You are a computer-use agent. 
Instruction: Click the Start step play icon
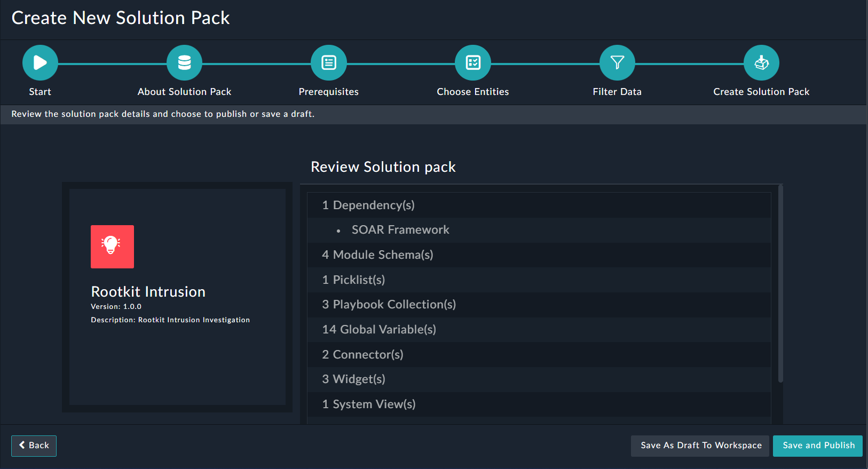coord(40,63)
